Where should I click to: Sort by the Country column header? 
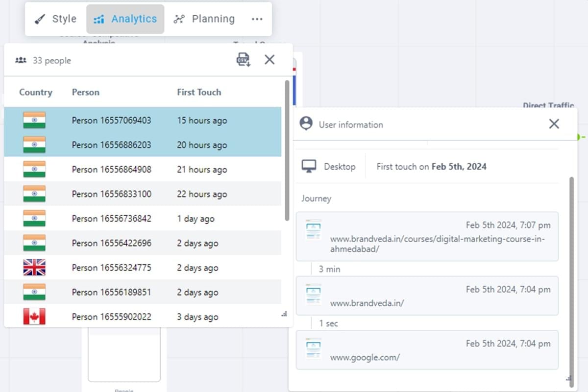pos(35,92)
